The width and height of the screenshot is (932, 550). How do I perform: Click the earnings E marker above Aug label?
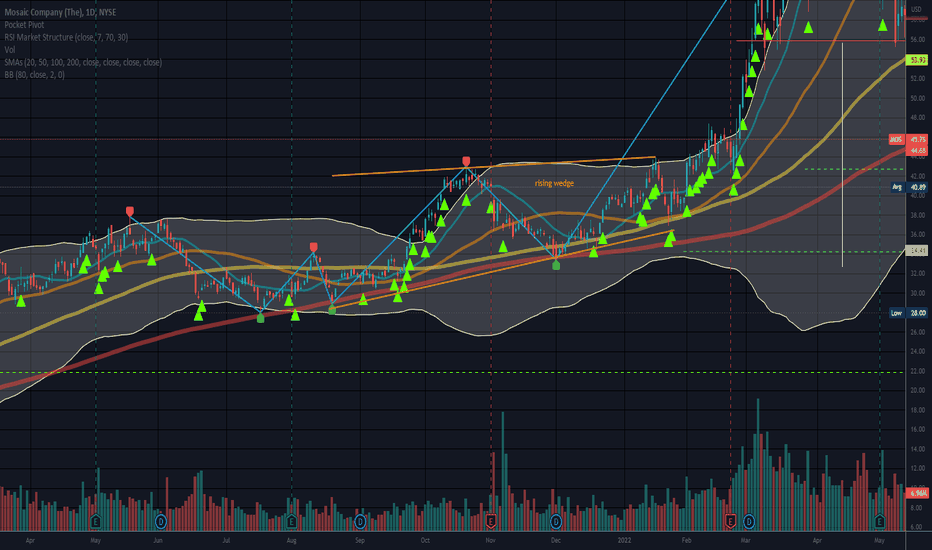coord(291,521)
